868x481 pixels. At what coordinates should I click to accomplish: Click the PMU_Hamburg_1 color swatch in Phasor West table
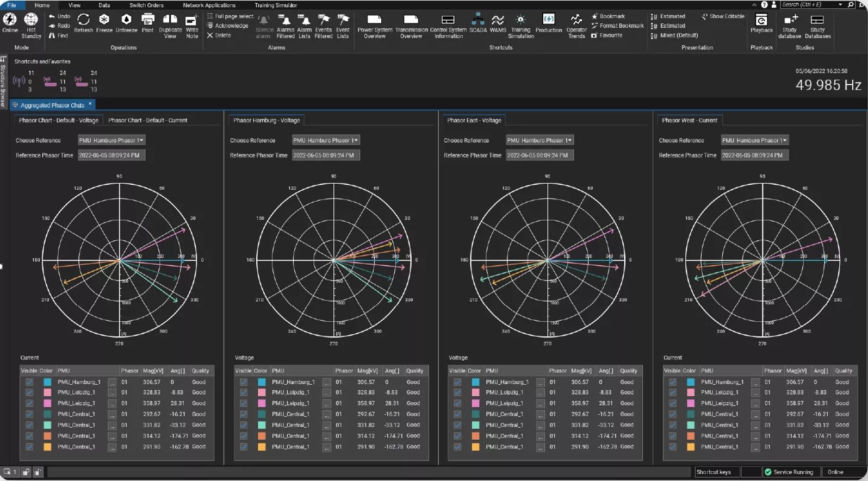tap(690, 382)
